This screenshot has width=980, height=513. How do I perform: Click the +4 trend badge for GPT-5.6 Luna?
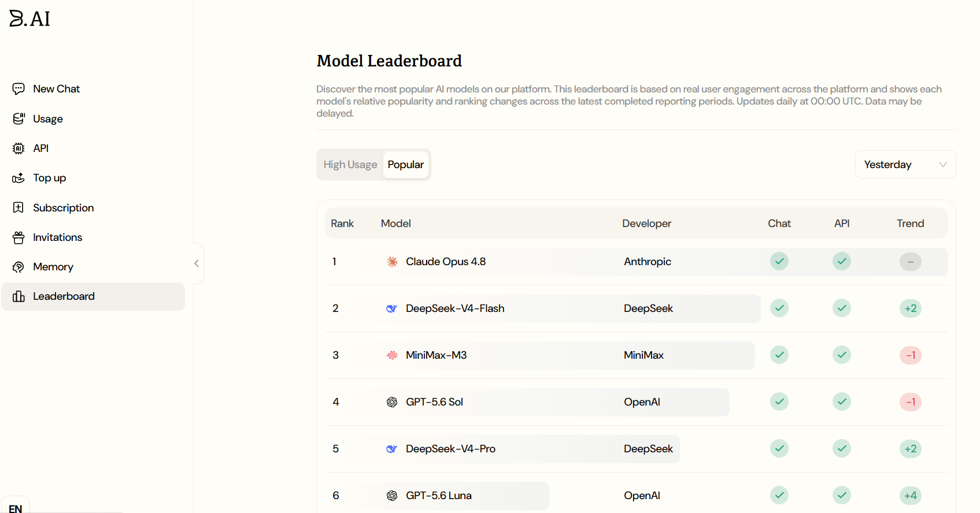click(x=911, y=496)
